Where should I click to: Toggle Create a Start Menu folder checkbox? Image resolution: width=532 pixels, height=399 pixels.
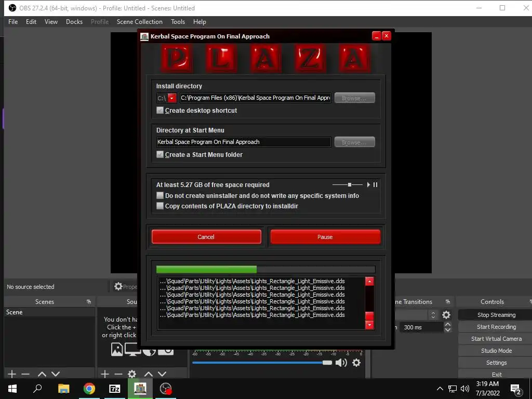tap(160, 154)
